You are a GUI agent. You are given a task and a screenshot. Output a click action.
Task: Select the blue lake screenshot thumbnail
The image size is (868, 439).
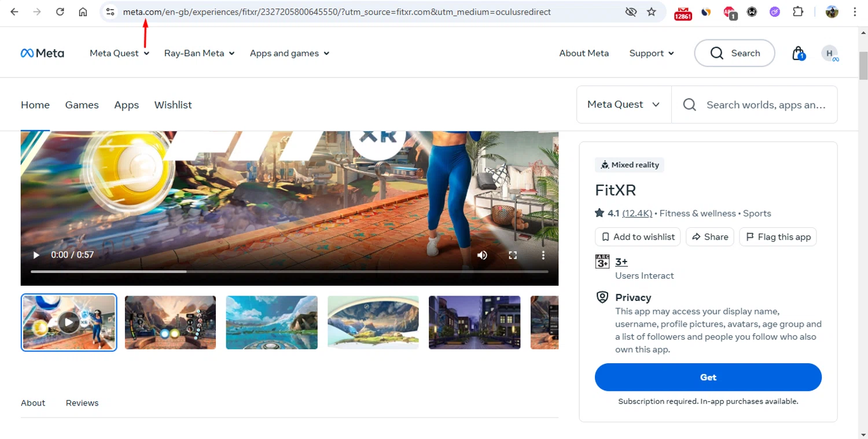pyautogui.click(x=272, y=323)
